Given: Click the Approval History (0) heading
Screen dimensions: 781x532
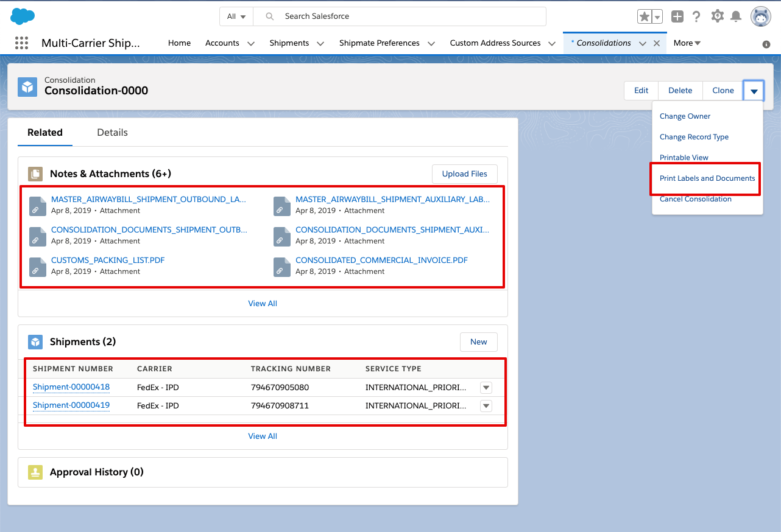Looking at the screenshot, I should (97, 472).
